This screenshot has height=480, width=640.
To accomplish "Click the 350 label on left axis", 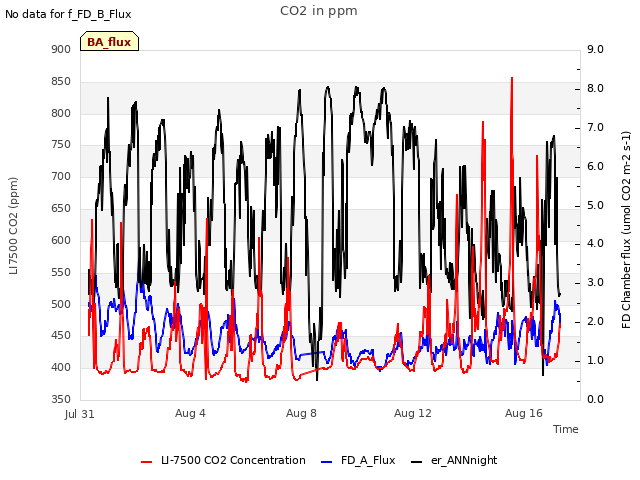I will 61,399.
